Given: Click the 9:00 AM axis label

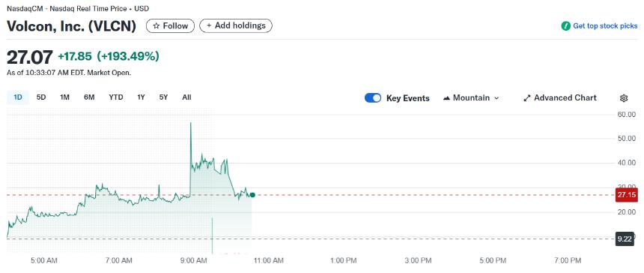Looking at the screenshot, I should [194, 260].
